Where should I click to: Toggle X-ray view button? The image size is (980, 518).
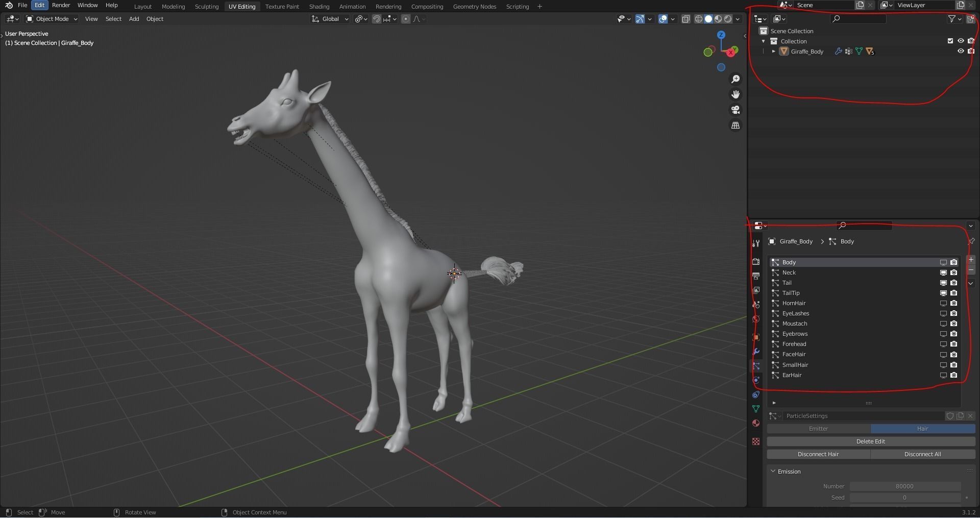(x=686, y=19)
